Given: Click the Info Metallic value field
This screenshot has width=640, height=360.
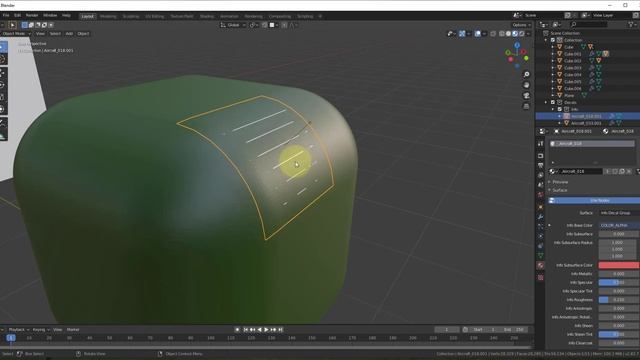Looking at the screenshot, I should pos(619,274).
